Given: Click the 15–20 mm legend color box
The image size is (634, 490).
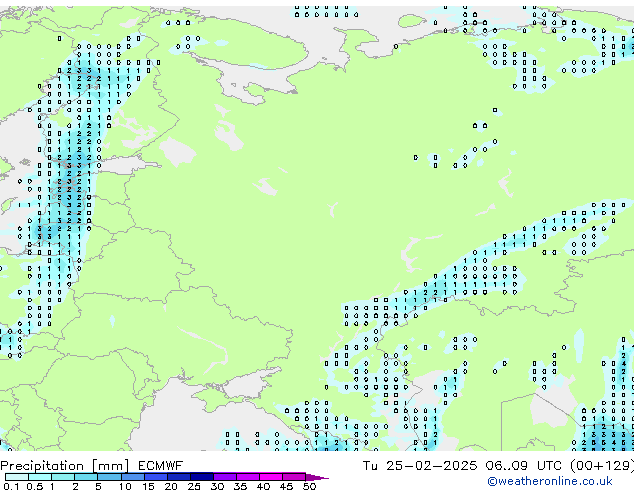Looking at the screenshot, I should (156, 477).
